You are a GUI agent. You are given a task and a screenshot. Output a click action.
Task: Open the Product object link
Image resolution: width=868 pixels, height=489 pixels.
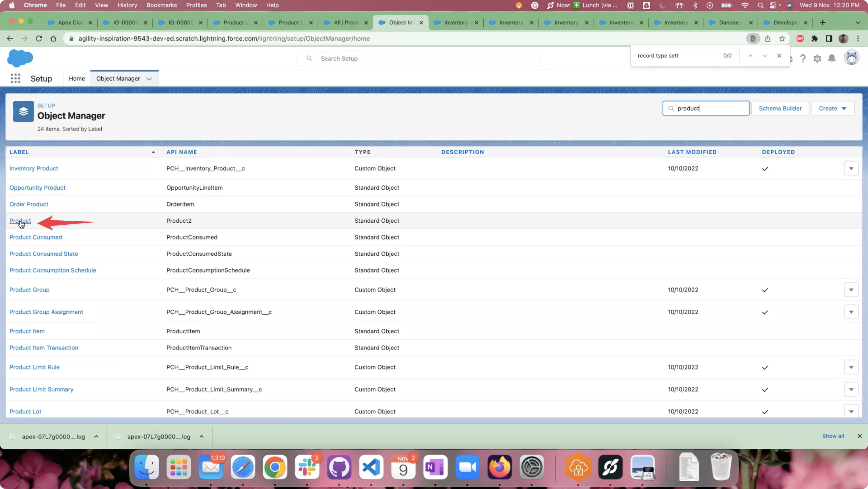pos(20,221)
